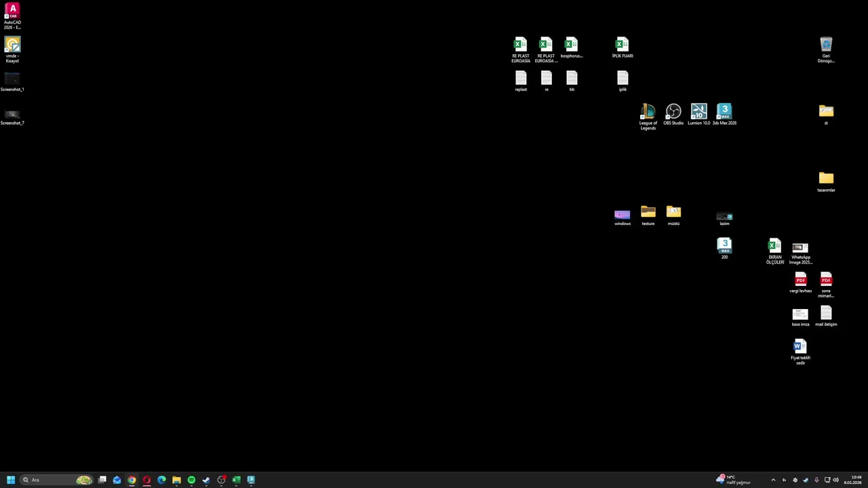Open Google Chrome from the taskbar
Screen dimensions: 868x488
(x=132, y=480)
